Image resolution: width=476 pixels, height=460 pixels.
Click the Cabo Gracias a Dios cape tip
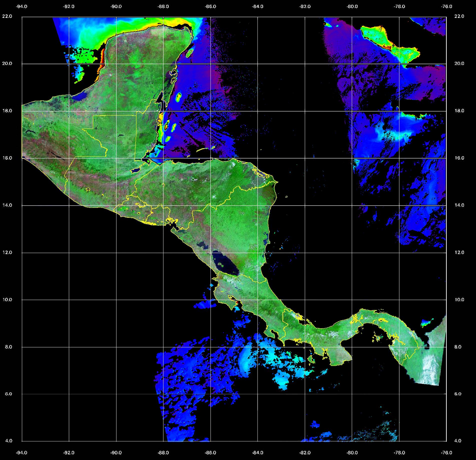click(278, 182)
